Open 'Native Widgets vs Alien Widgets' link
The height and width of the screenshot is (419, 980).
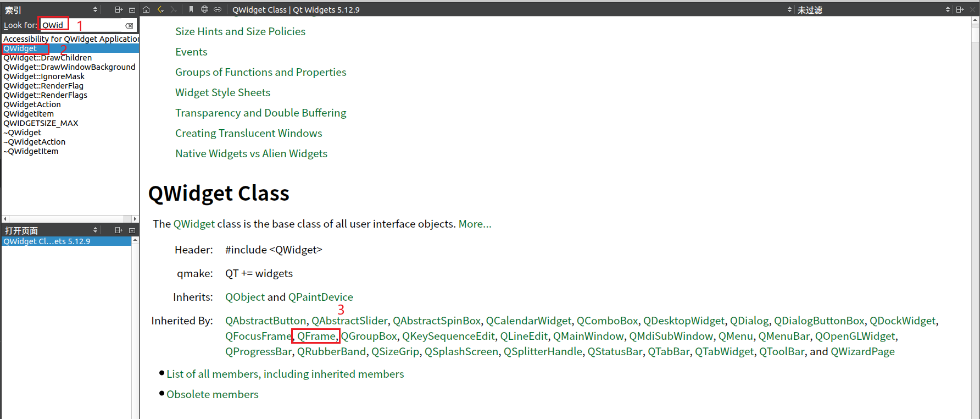[252, 153]
